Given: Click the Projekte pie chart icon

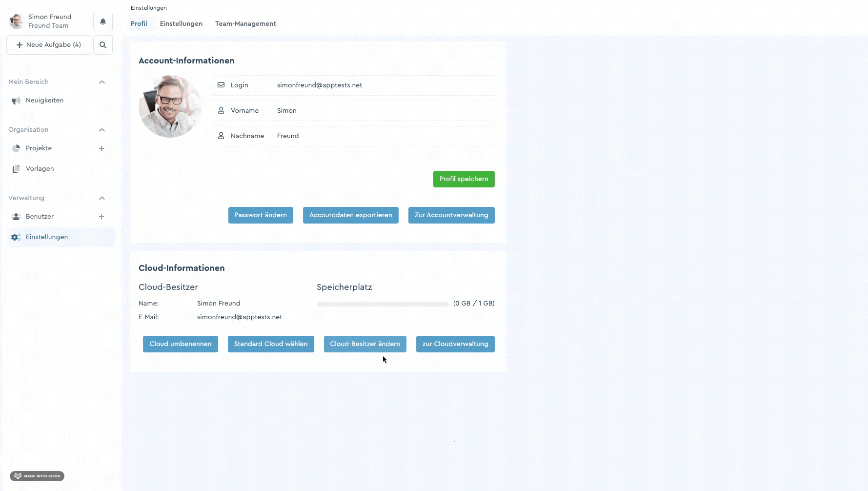Looking at the screenshot, I should [16, 148].
